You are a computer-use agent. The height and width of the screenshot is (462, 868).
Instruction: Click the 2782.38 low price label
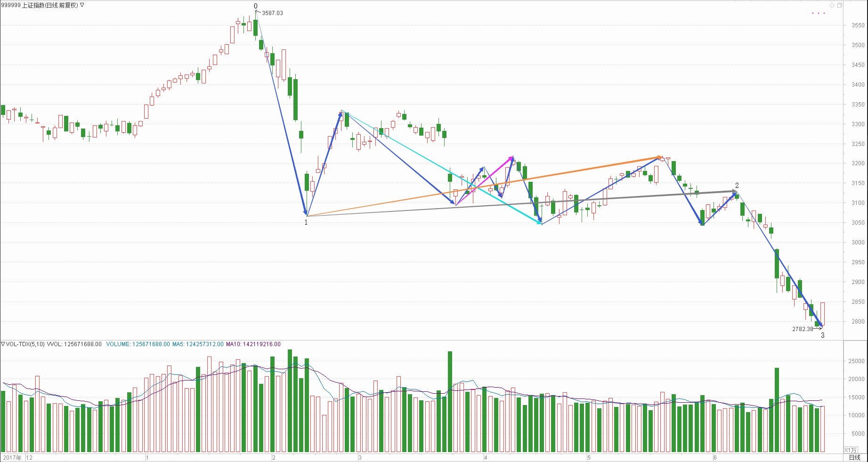click(x=803, y=329)
